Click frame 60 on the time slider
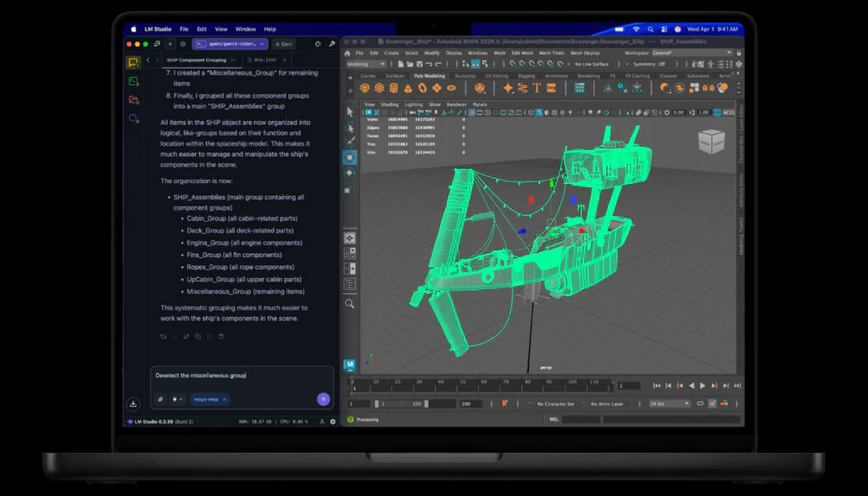This screenshot has height=496, width=868. point(483,386)
